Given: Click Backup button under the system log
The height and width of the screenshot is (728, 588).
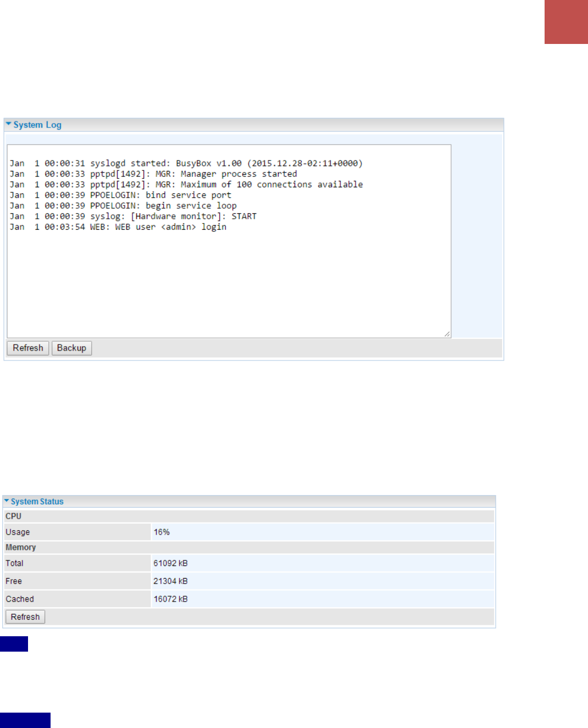Looking at the screenshot, I should pyautogui.click(x=71, y=348).
